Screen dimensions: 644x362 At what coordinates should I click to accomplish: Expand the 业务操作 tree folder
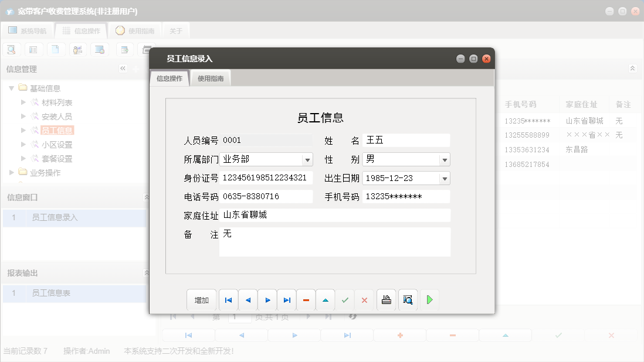11,172
